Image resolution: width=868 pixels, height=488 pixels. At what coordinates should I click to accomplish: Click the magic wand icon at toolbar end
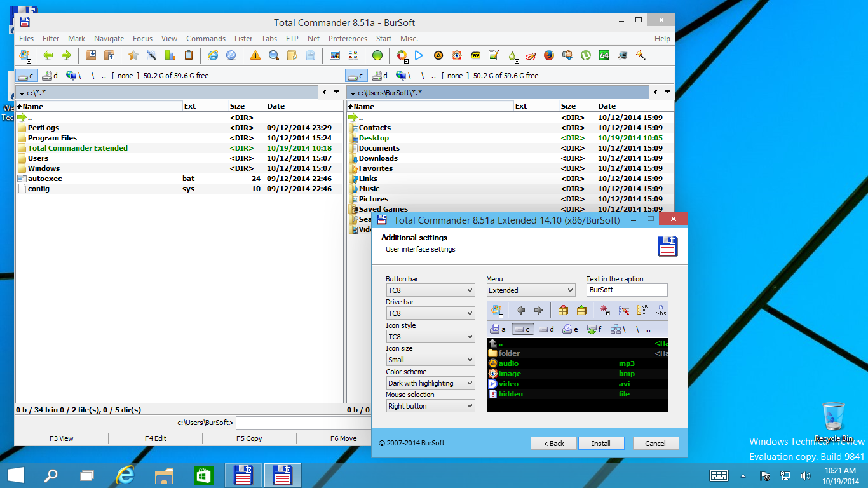641,55
